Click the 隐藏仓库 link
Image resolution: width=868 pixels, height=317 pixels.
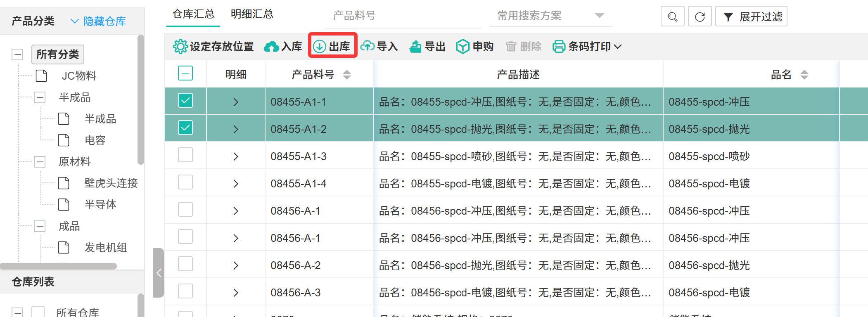coord(99,21)
